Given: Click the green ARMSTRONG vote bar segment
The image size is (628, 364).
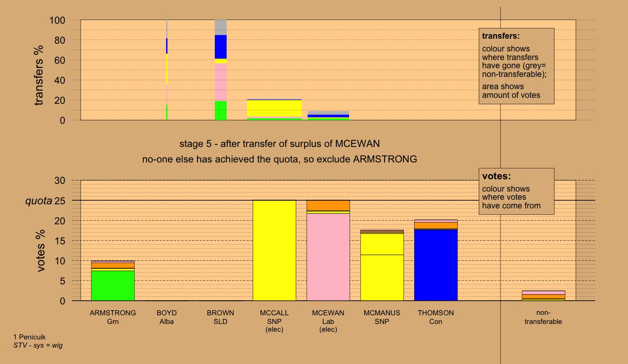Looking at the screenshot, I should (113, 286).
